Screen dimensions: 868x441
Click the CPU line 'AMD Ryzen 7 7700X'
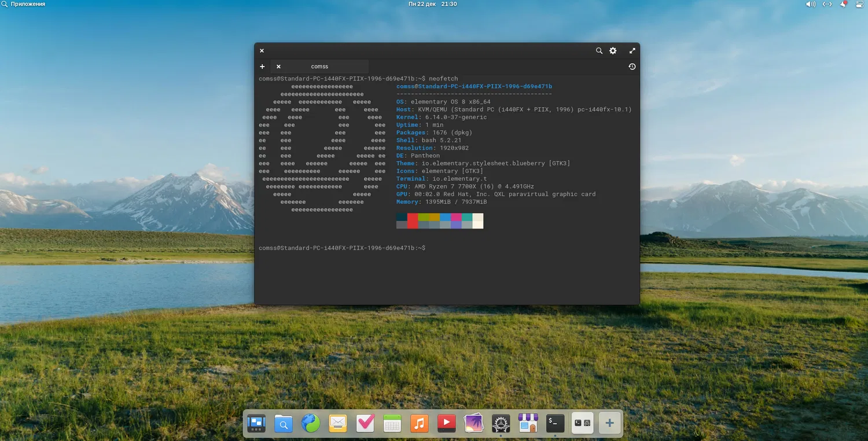[465, 186]
